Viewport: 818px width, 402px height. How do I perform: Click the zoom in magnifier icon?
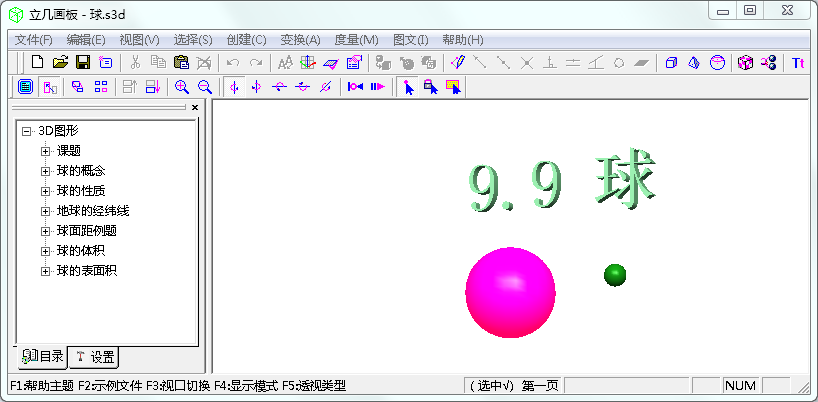tap(182, 87)
